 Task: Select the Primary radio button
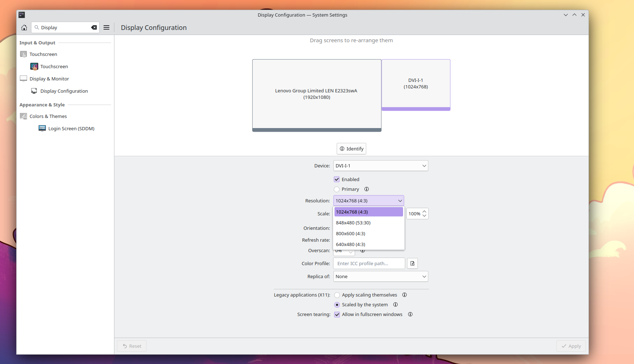click(337, 189)
